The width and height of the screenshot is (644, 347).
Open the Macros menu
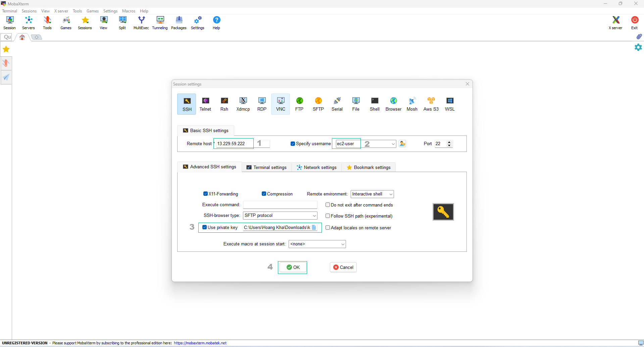click(129, 11)
